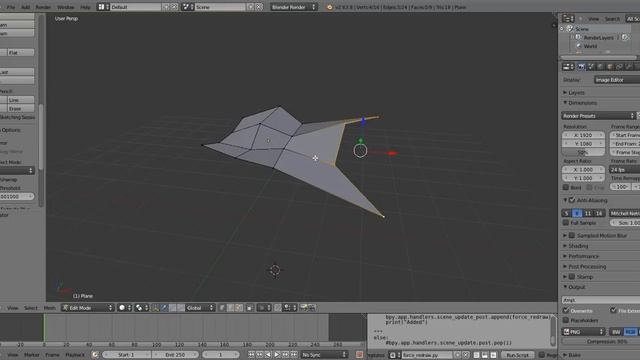Click the Flat shading button
The width and height of the screenshot is (640, 360).
(20, 53)
